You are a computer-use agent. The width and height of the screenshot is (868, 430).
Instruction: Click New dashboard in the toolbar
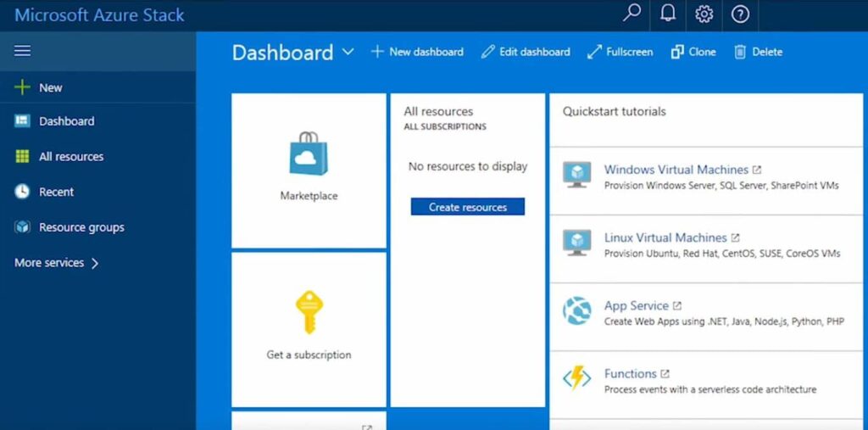coord(417,52)
